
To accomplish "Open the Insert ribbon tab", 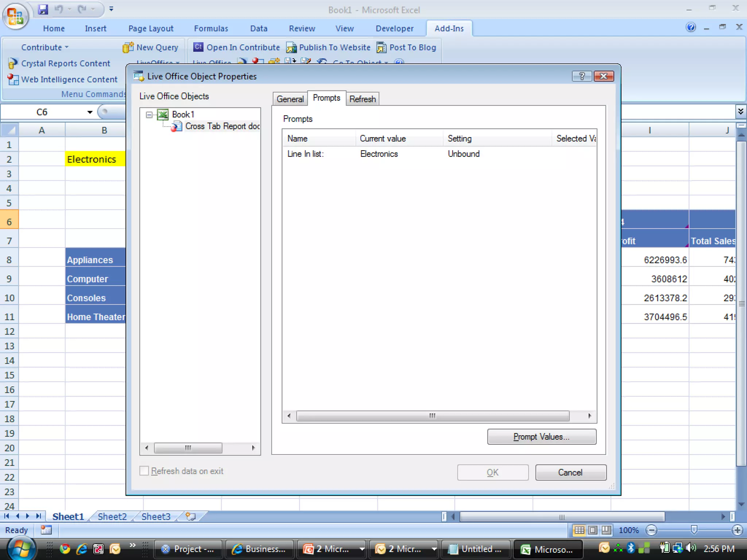I will (96, 28).
